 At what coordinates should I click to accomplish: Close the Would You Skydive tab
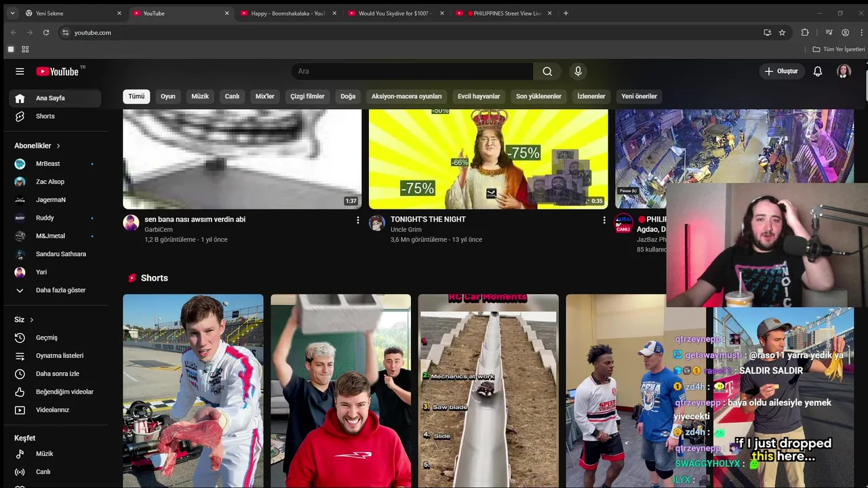click(x=442, y=13)
